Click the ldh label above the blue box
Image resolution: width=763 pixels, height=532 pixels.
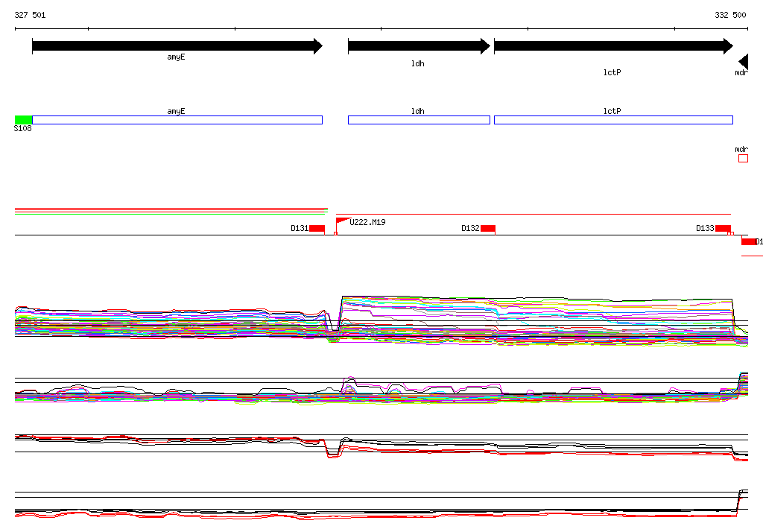coord(417,111)
